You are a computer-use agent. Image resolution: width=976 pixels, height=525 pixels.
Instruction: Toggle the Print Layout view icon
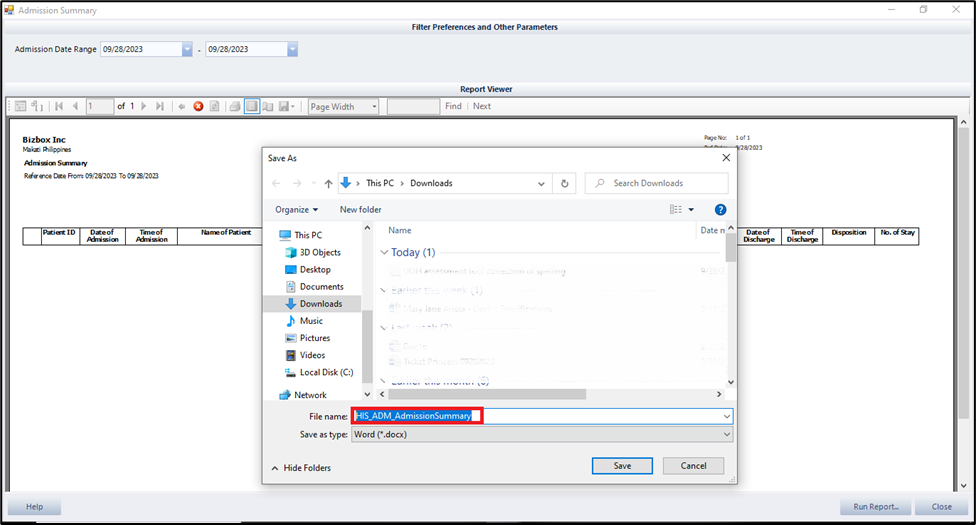coord(252,106)
